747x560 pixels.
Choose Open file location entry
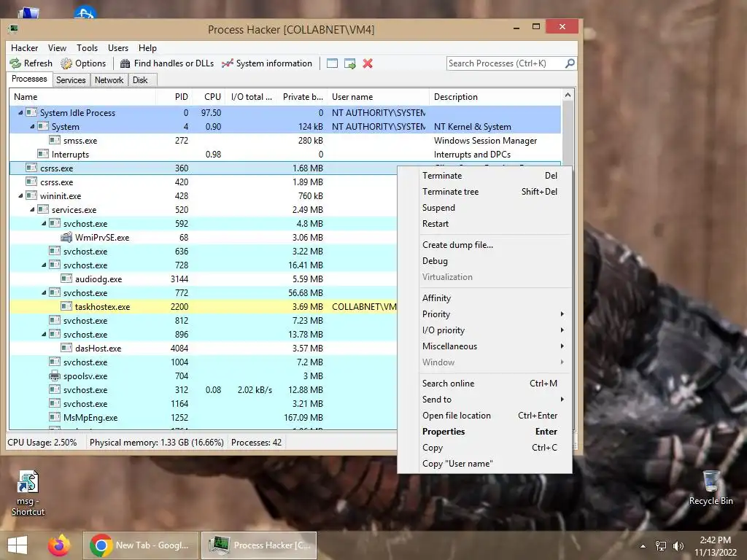click(485, 415)
